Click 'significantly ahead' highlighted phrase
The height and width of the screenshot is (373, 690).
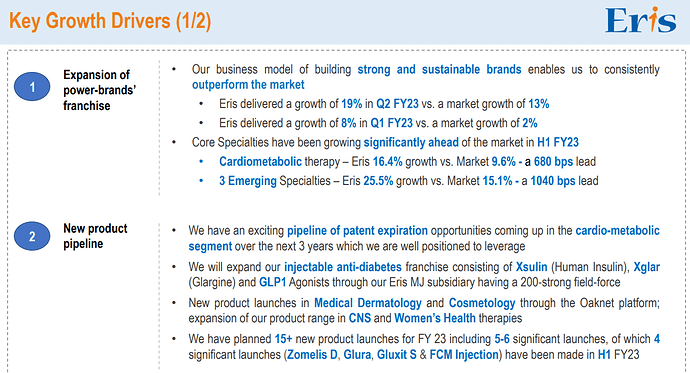[411, 143]
